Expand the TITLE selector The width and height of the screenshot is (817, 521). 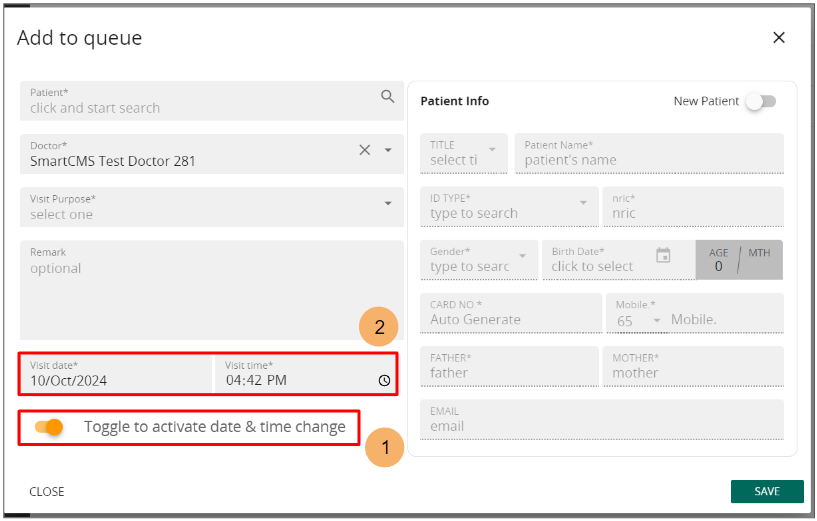pos(464,153)
